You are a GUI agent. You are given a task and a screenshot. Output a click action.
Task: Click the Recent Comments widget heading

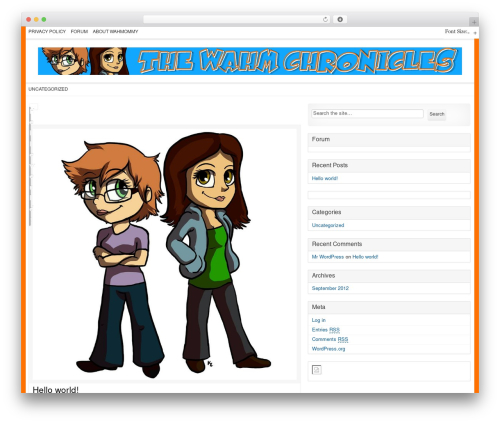pyautogui.click(x=337, y=244)
